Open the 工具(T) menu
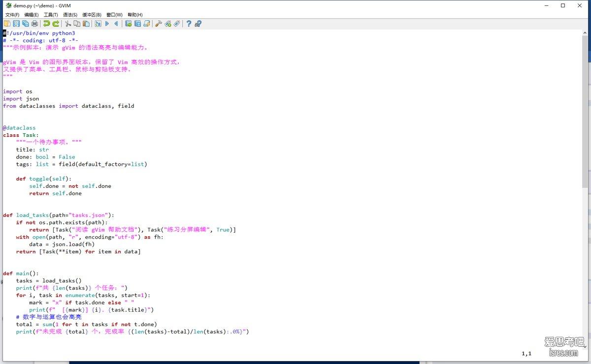 (51, 15)
